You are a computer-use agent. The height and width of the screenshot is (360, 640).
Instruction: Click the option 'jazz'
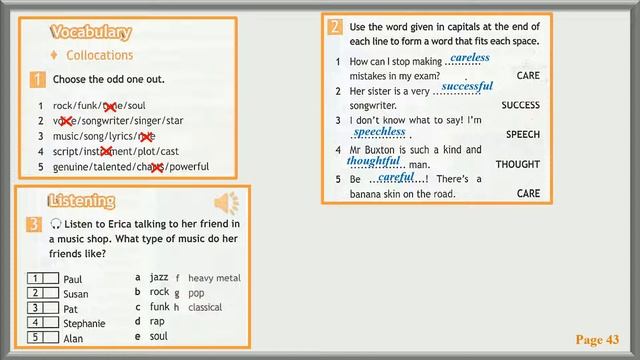[159, 277]
